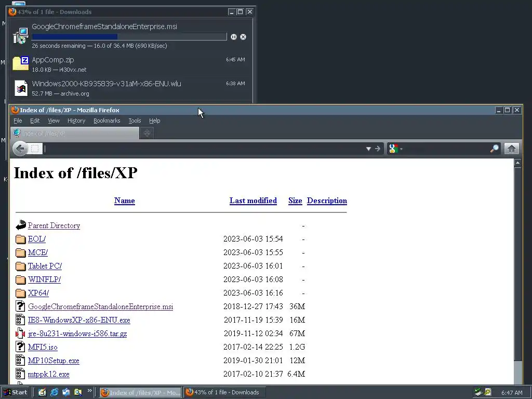Pause the GoogleChromeframe download

[233, 37]
